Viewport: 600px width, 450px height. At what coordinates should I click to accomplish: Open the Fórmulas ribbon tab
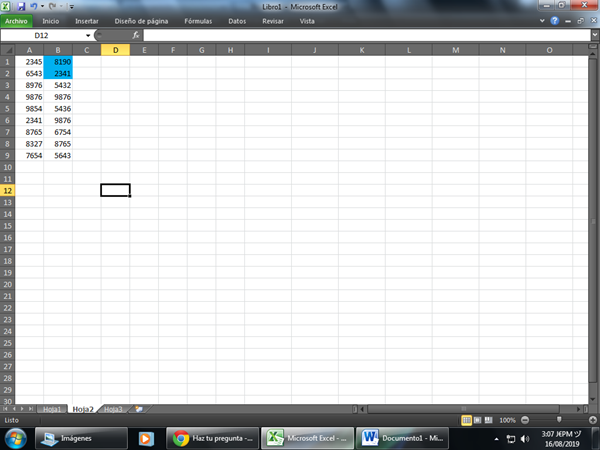[x=198, y=21]
